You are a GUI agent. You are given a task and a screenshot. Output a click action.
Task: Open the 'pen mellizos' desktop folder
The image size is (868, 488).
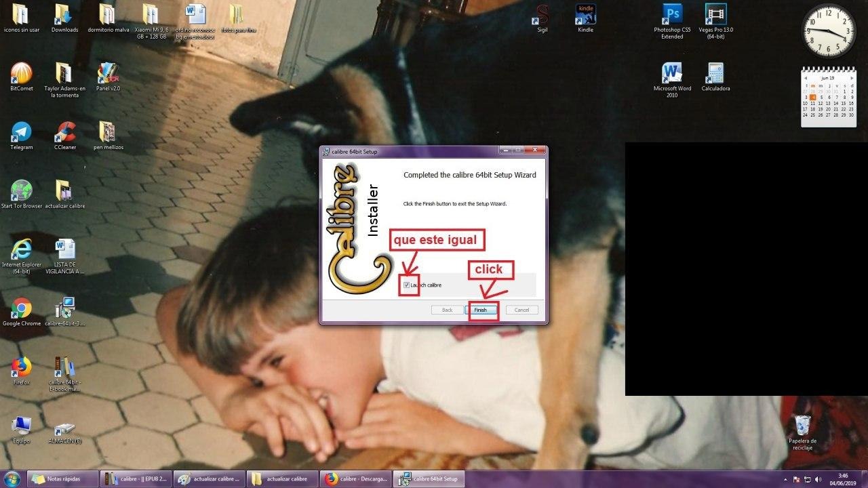[108, 136]
